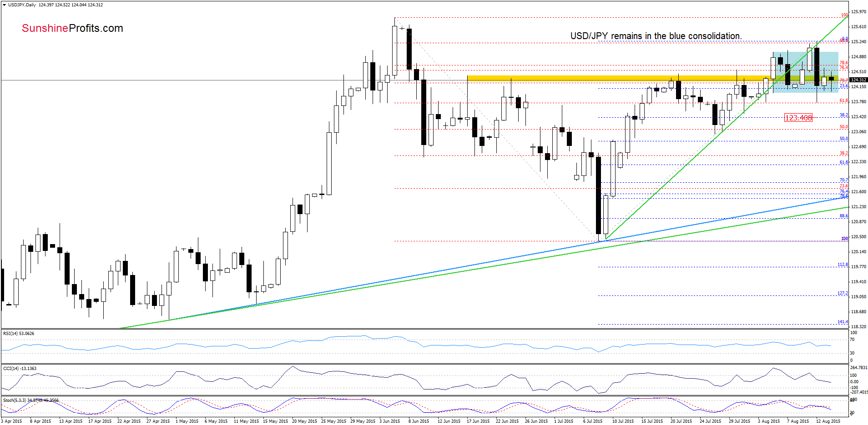868x425 pixels.
Task: Click the 125.970 price axis label
Action: pos(858,12)
